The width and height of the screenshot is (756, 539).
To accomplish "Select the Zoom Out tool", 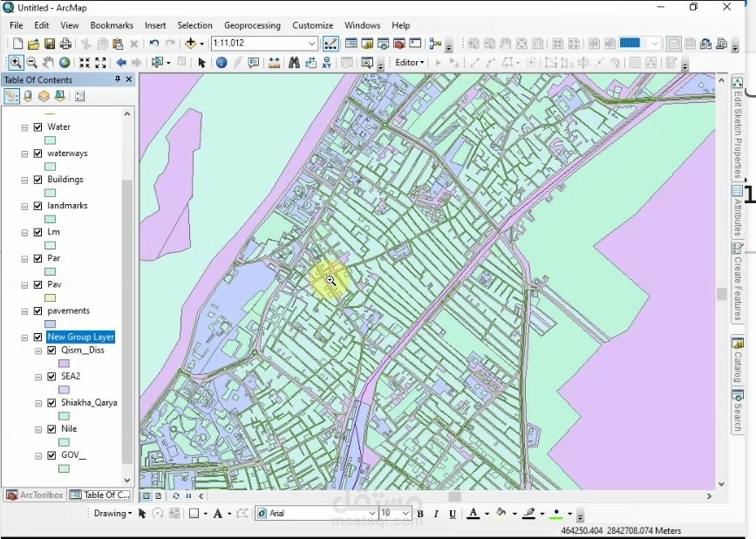I will tap(31, 63).
